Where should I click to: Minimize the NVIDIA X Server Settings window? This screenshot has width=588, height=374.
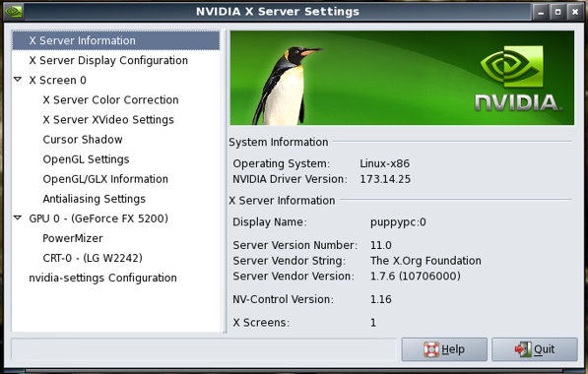(x=541, y=12)
